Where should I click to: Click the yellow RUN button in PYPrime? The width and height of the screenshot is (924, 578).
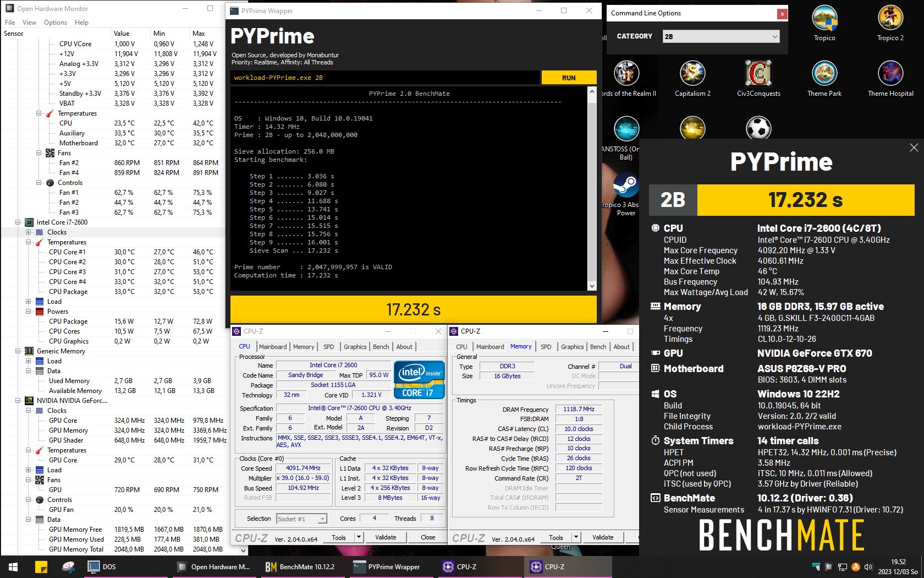point(569,78)
